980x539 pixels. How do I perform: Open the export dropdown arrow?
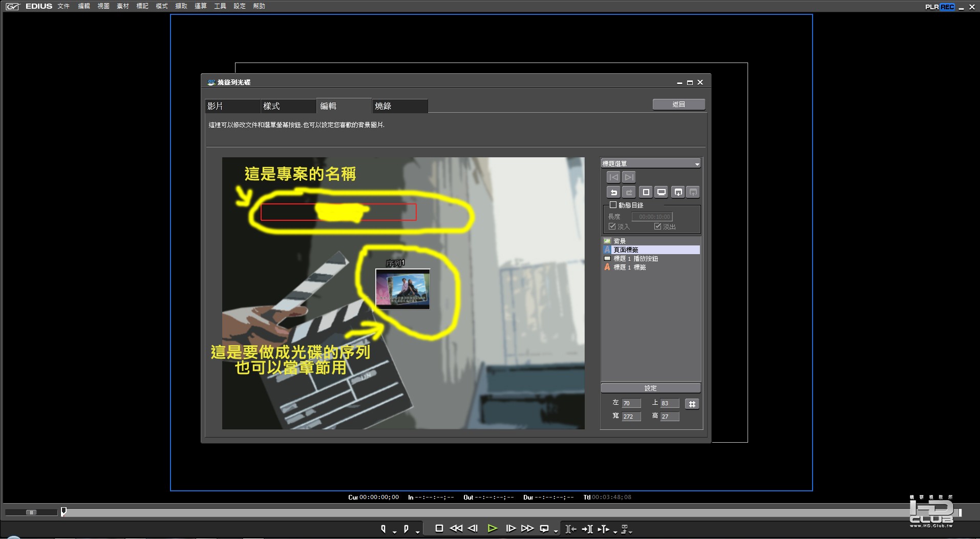click(x=631, y=532)
